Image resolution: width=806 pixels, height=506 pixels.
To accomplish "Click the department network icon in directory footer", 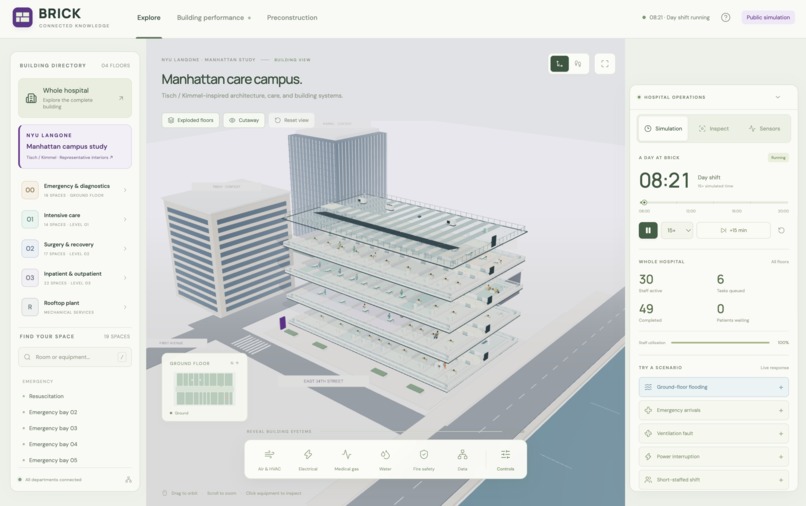I will point(129,480).
